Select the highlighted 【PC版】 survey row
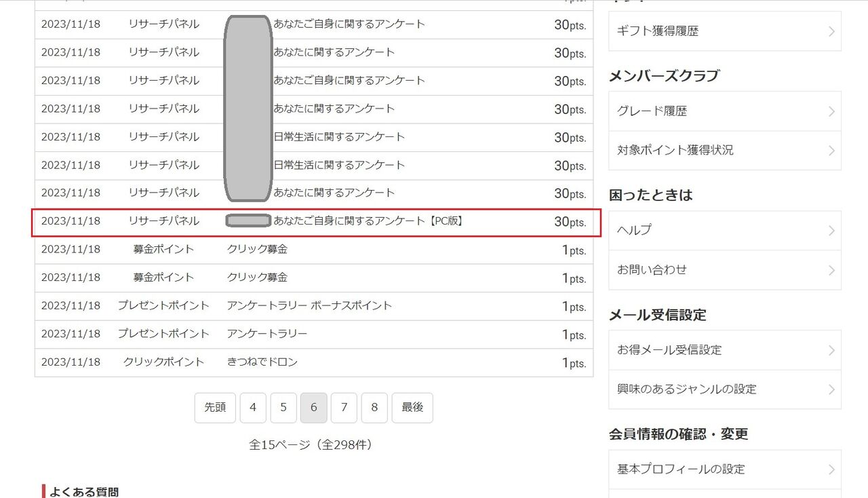The height and width of the screenshot is (498, 868). pyautogui.click(x=316, y=223)
